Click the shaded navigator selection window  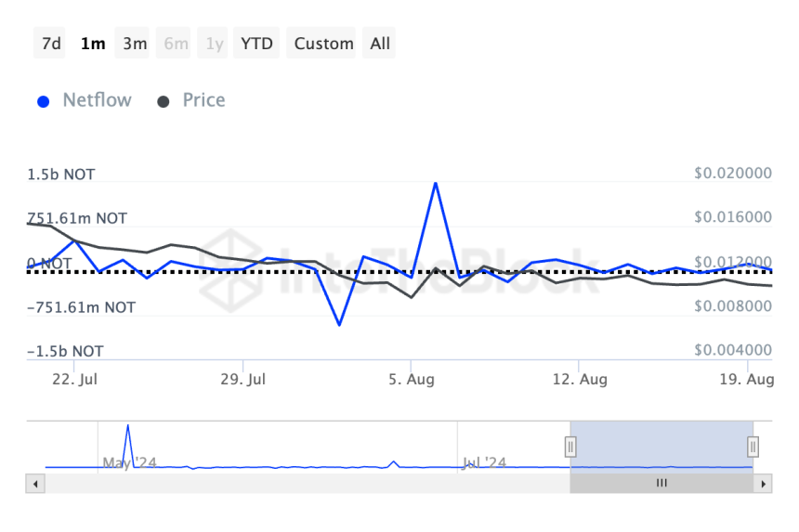pyautogui.click(x=661, y=446)
